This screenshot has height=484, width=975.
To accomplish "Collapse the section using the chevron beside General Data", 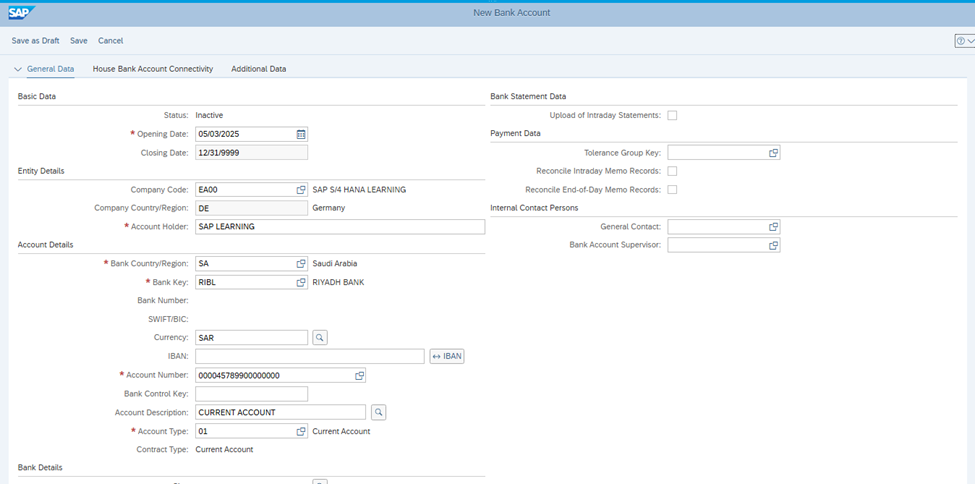I will 17,69.
